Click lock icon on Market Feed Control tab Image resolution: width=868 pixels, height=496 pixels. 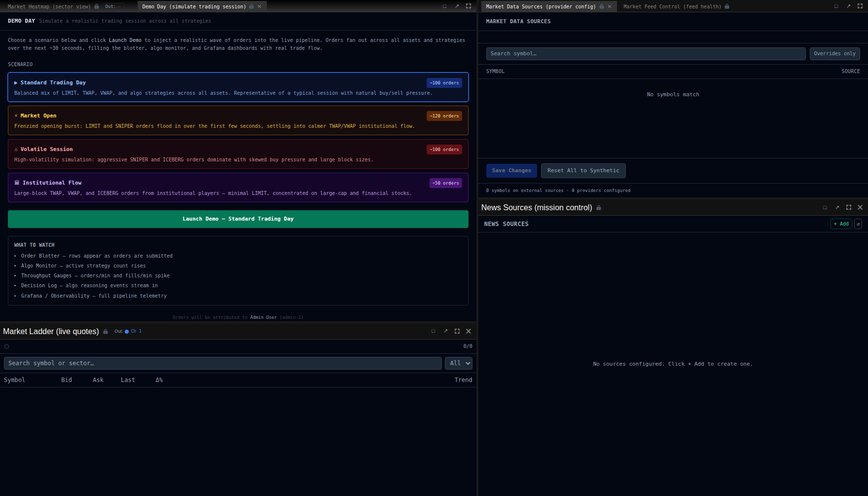(727, 6)
